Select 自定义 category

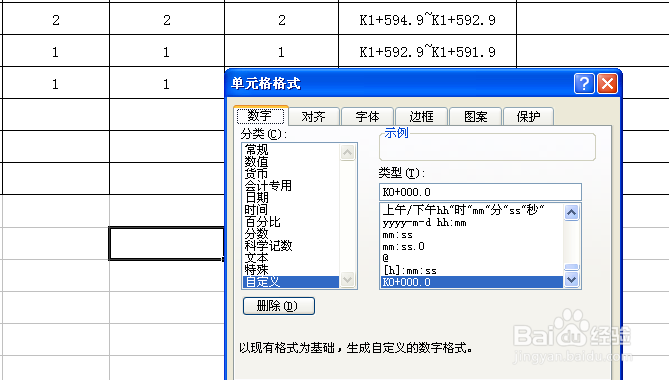tap(291, 282)
